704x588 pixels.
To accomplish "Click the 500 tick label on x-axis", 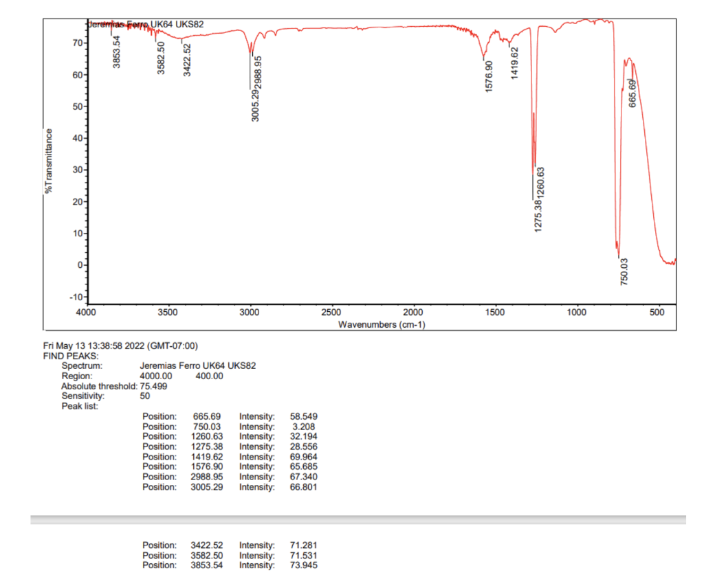I will point(657,313).
